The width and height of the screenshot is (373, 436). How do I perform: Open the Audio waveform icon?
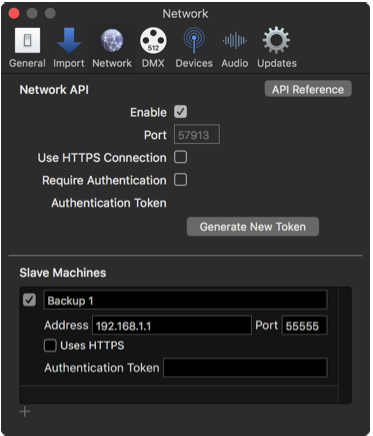pyautogui.click(x=235, y=41)
